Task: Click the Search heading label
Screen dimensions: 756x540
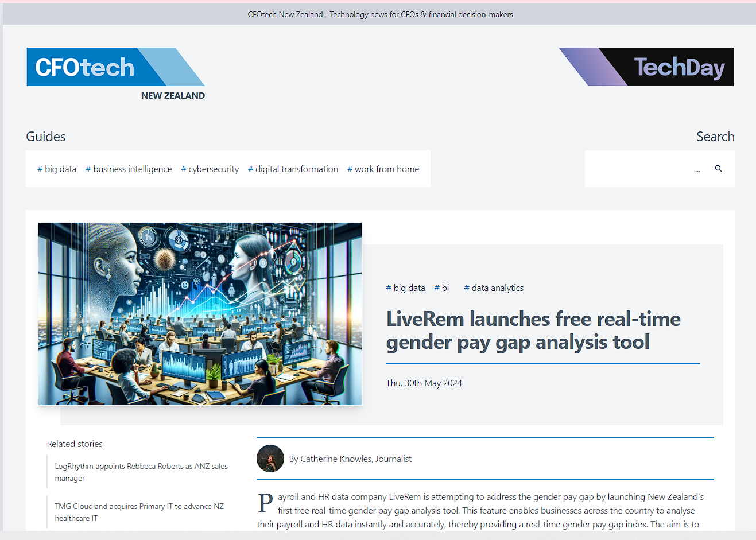Action: [x=715, y=137]
